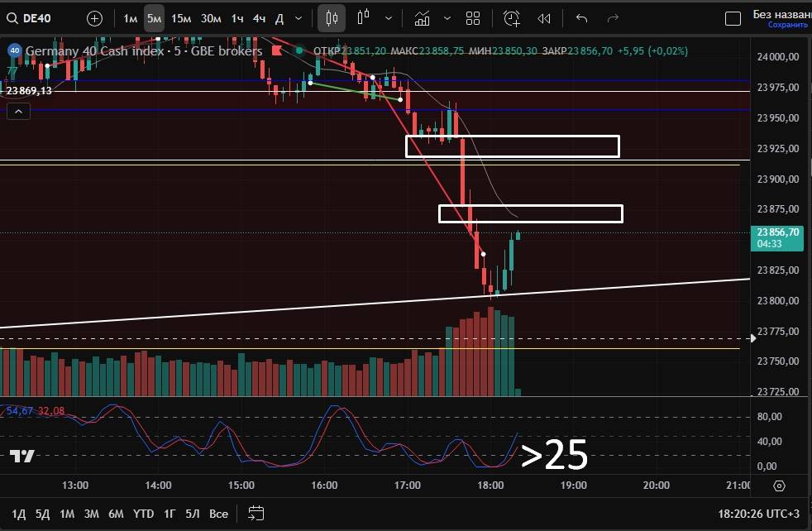
Task: Switch to the 1м timeframe
Action: (x=131, y=18)
